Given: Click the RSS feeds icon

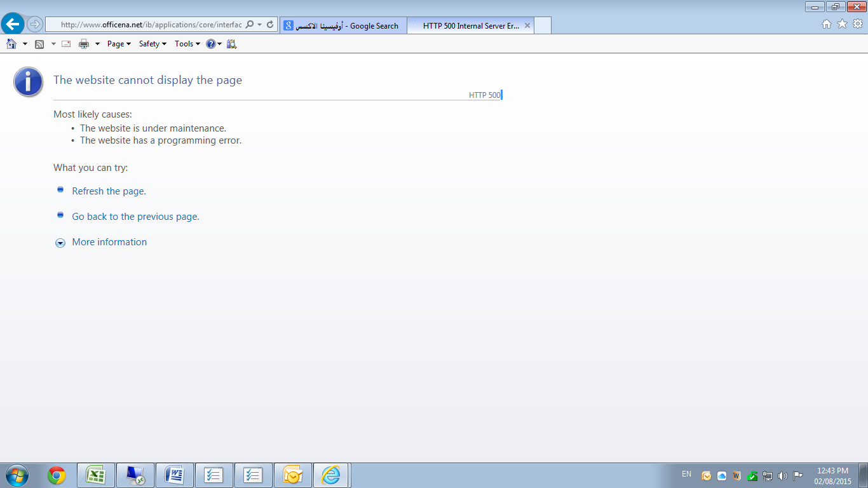Looking at the screenshot, I should [x=39, y=44].
